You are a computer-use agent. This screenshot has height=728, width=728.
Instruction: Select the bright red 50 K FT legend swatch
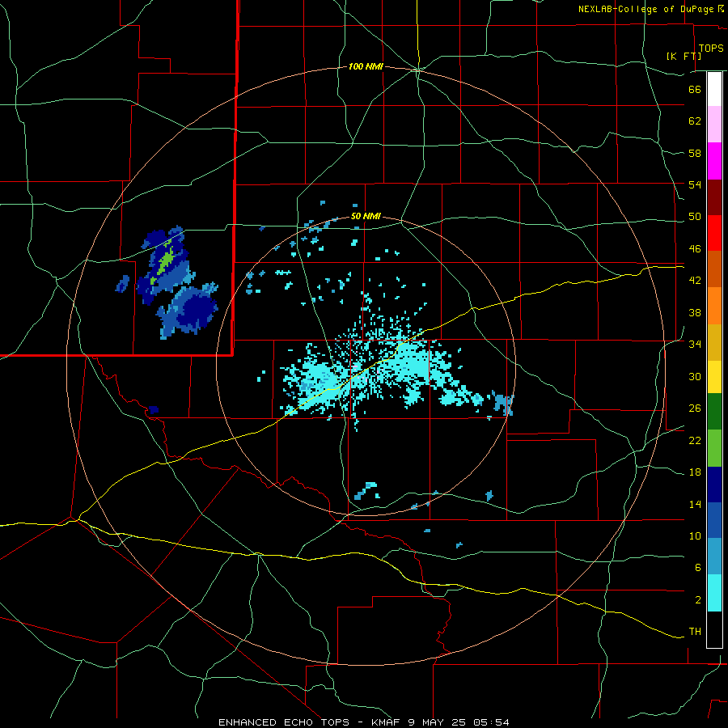click(x=714, y=233)
